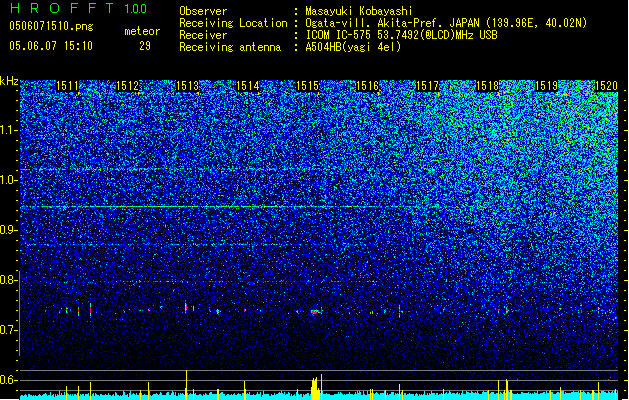Viewport: 629px width, 400px height.
Task: Click the date stamp 05.06.07 15:10
Action: tap(51, 46)
